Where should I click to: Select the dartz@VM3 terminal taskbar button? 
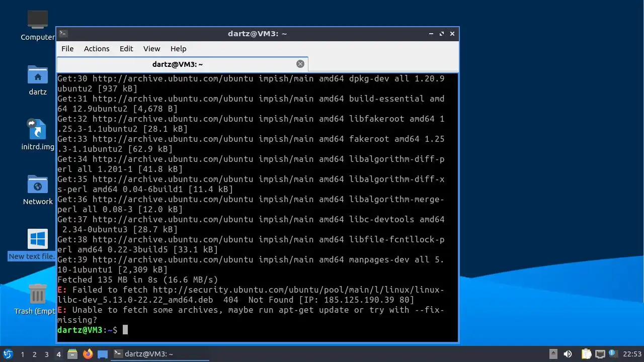[159, 354]
